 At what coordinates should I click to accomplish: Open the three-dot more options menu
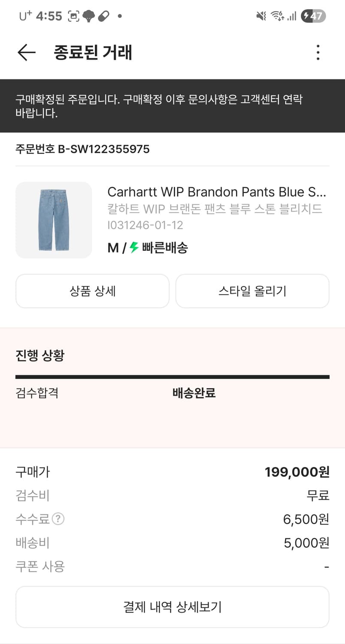[318, 52]
